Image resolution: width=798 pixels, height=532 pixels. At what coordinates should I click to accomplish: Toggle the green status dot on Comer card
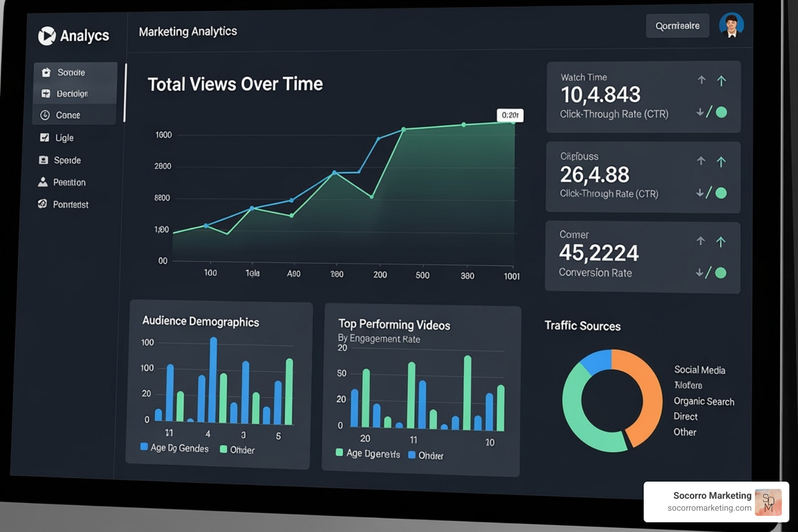[722, 272]
